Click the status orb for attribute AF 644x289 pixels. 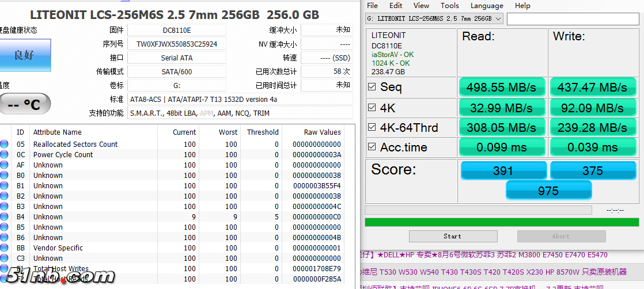coord(5,165)
